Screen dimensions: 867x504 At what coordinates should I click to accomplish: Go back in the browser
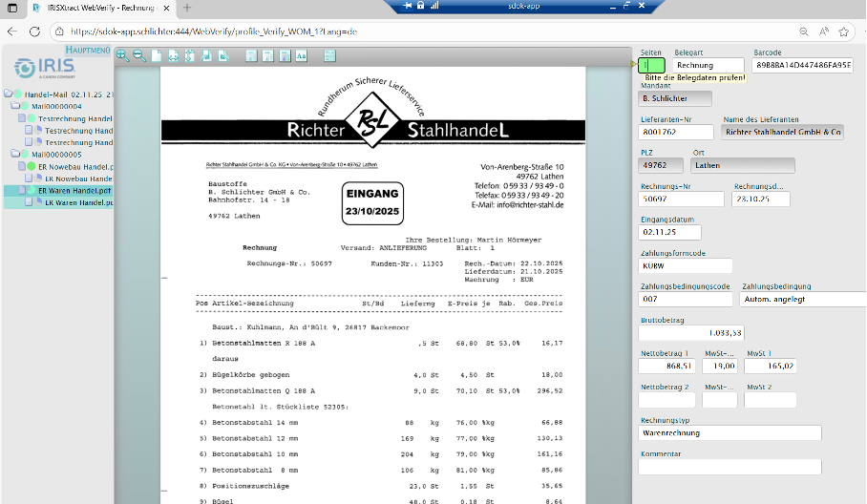click(12, 31)
